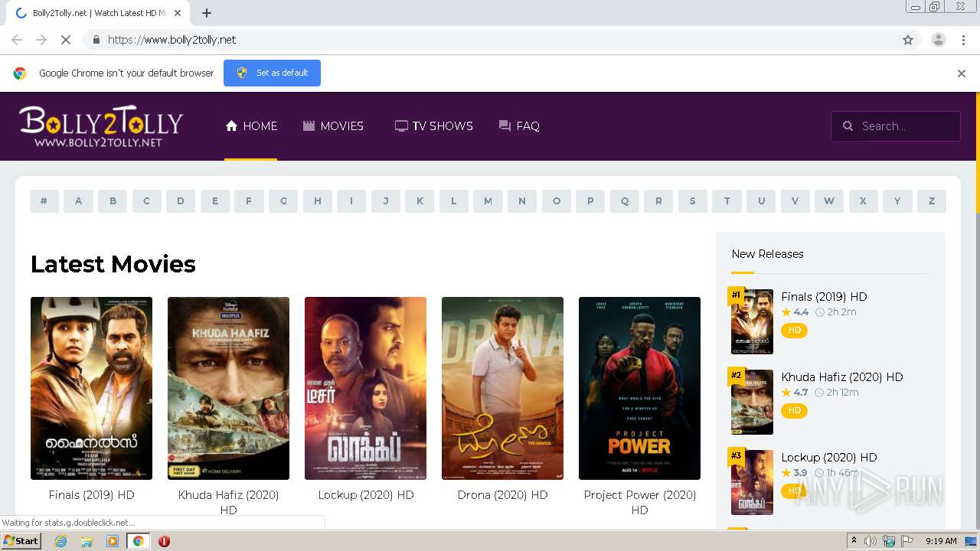Click the Chrome taskbar icon
Image resolution: width=980 pixels, height=551 pixels.
(138, 541)
